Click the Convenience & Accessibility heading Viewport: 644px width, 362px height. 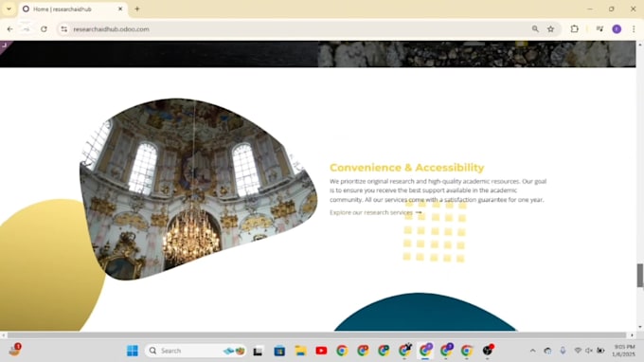406,168
